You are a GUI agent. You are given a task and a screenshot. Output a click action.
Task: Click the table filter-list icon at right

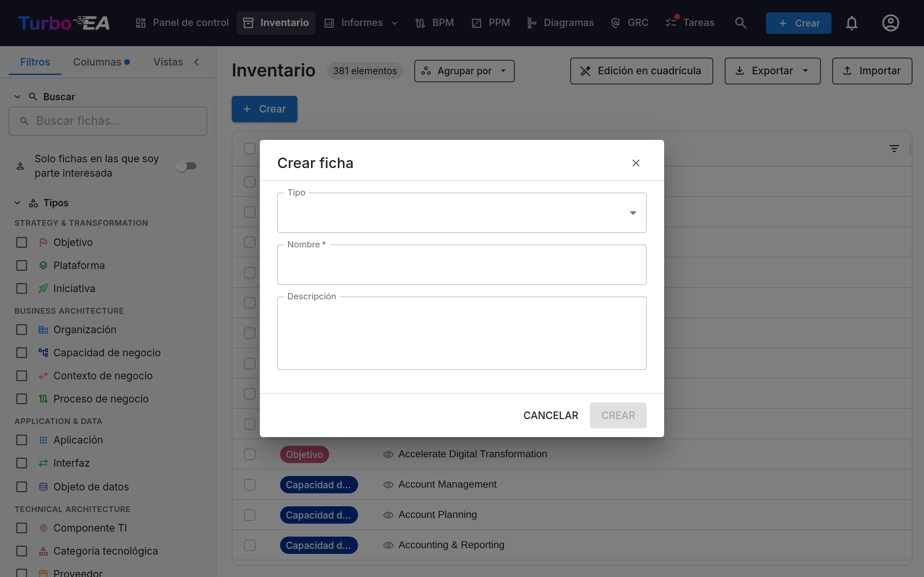pyautogui.click(x=894, y=149)
